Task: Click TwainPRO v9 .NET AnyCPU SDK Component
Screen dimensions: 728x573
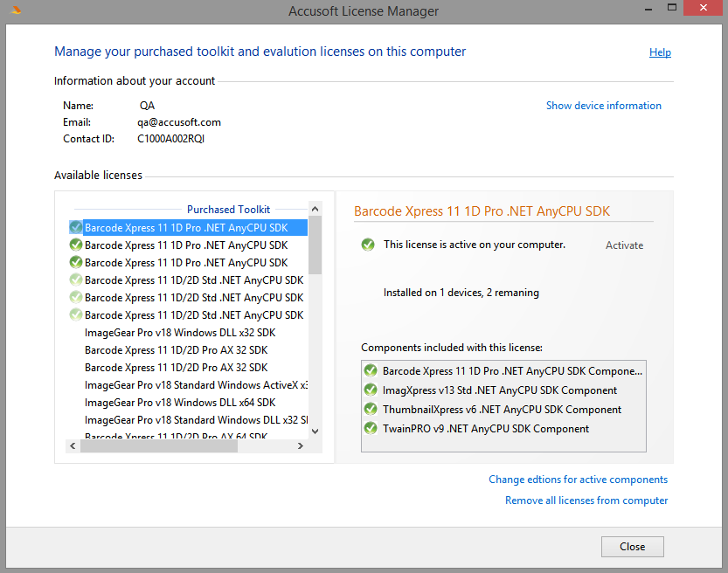Action: click(486, 429)
